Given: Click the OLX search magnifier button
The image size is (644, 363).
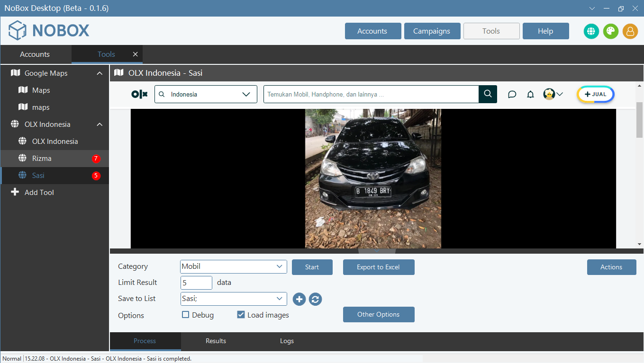Looking at the screenshot, I should click(488, 94).
